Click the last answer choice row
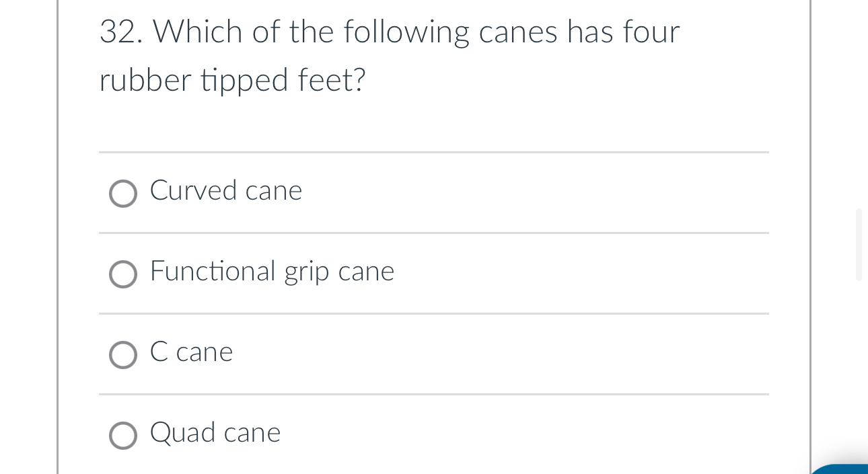 click(434, 435)
